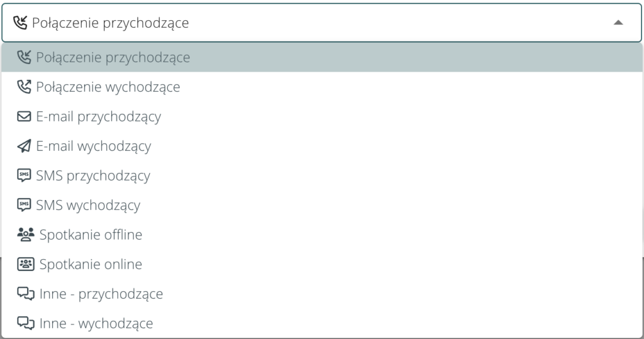Click chat bubbles icon beside Inne - przychodzące
644x339 pixels.
coord(25,294)
